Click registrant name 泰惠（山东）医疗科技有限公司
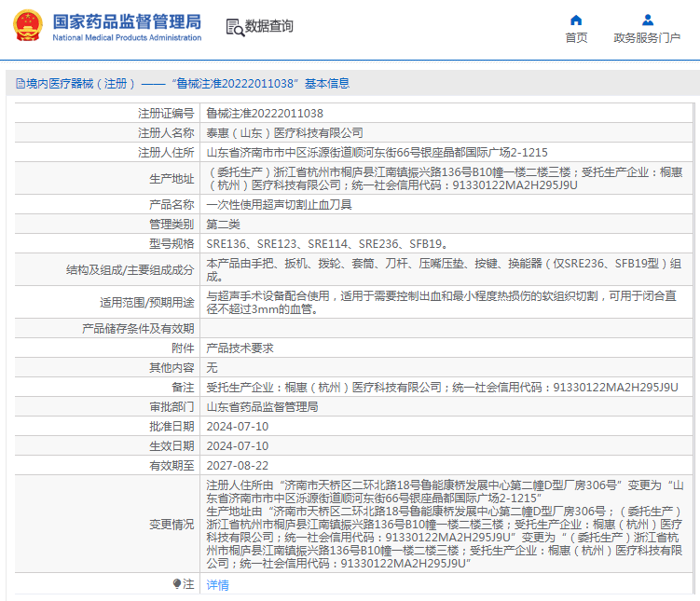The height and width of the screenshot is (601, 700). [284, 133]
